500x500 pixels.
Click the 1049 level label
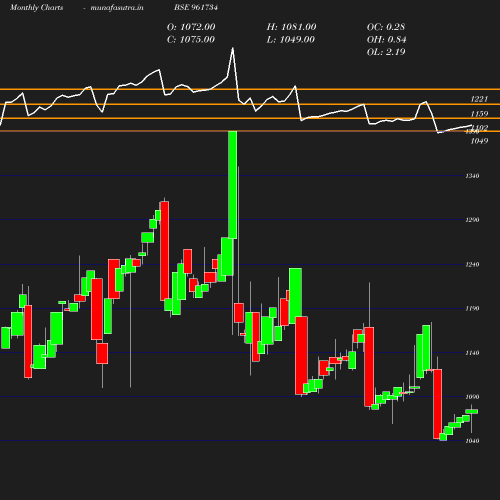tap(479, 141)
